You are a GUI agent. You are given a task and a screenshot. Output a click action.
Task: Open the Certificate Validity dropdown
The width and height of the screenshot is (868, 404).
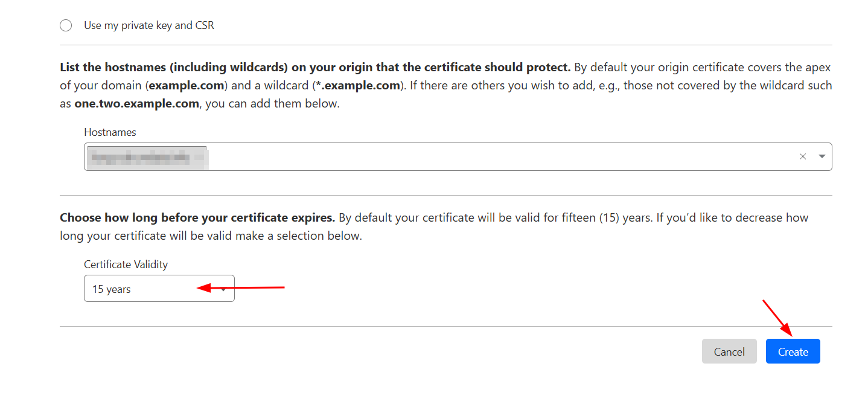[224, 289]
